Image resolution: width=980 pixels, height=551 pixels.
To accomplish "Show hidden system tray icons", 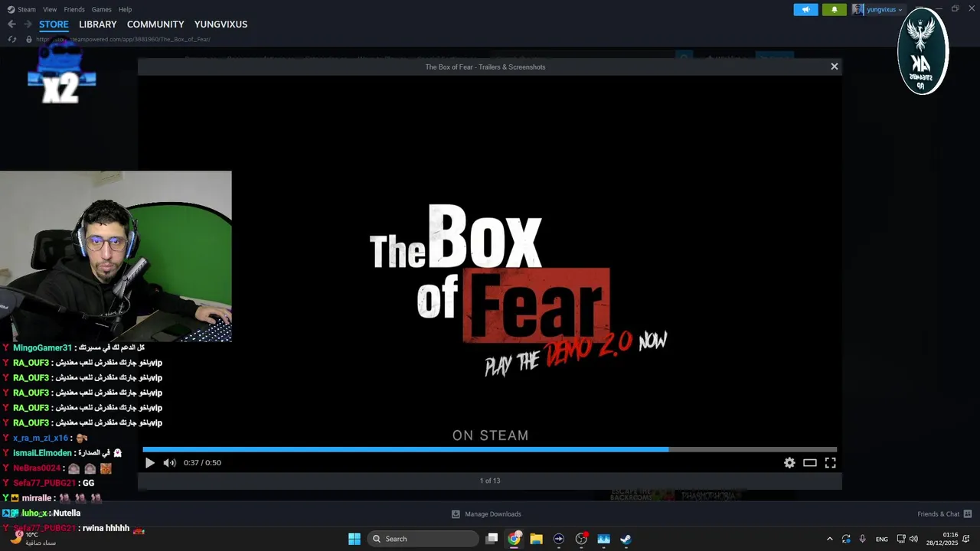I will click(x=829, y=539).
